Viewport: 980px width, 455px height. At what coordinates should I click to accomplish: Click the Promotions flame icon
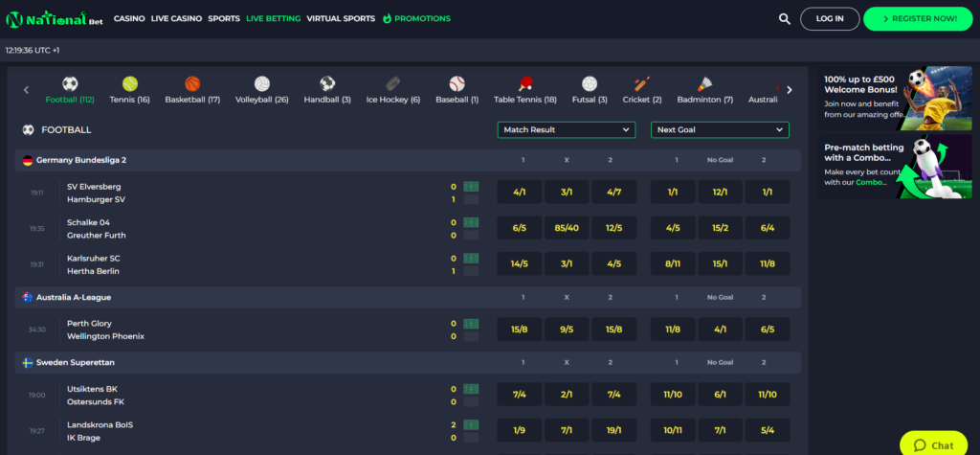point(387,18)
